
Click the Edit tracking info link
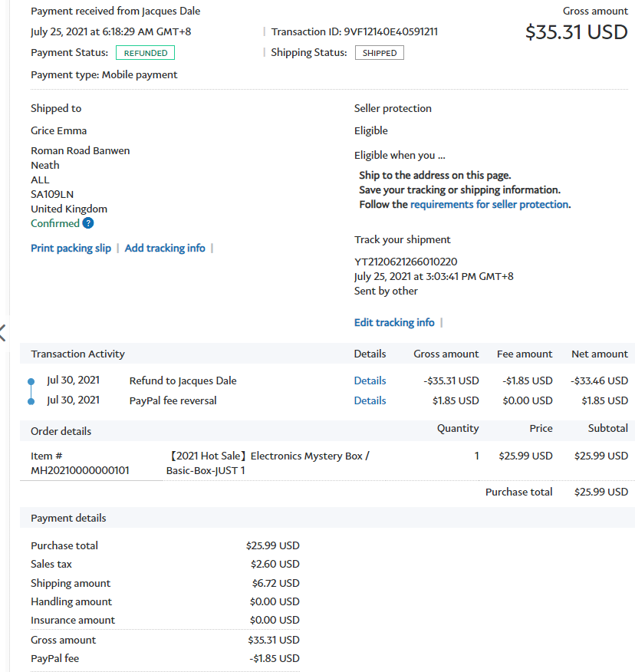[394, 322]
